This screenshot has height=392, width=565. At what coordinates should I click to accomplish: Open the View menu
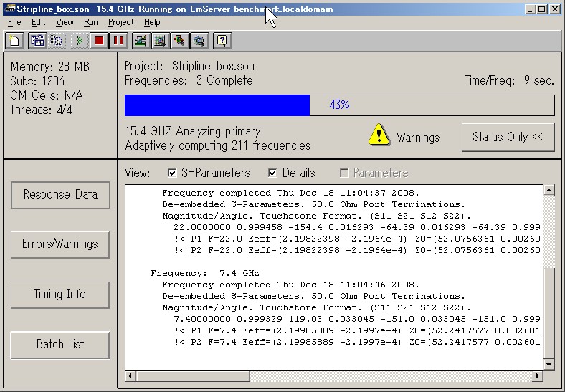(65, 22)
